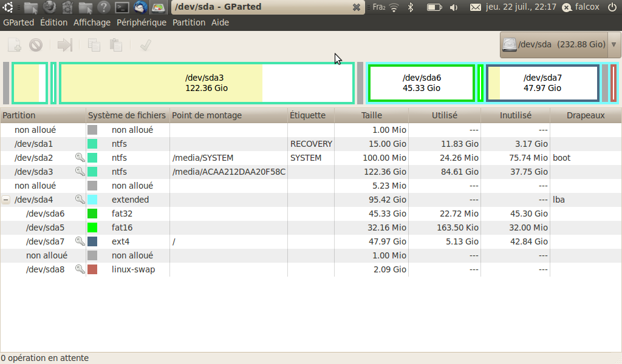Click the Drapeaux column header

(x=586, y=115)
